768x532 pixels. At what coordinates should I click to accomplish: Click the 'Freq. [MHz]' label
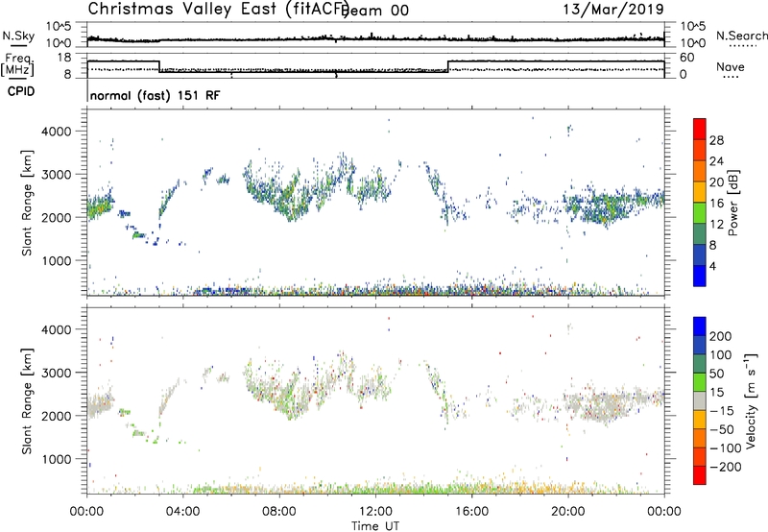tap(18, 64)
